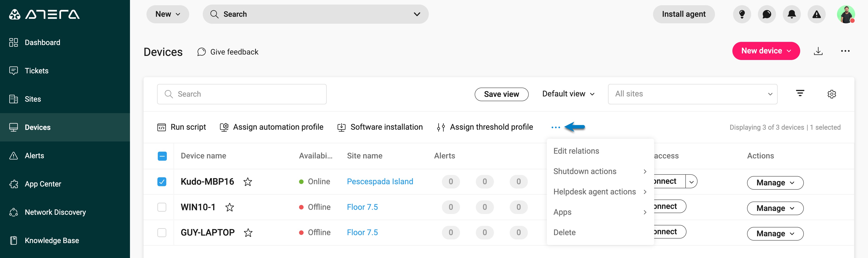
Task: Open the user profile avatar
Action: click(846, 14)
